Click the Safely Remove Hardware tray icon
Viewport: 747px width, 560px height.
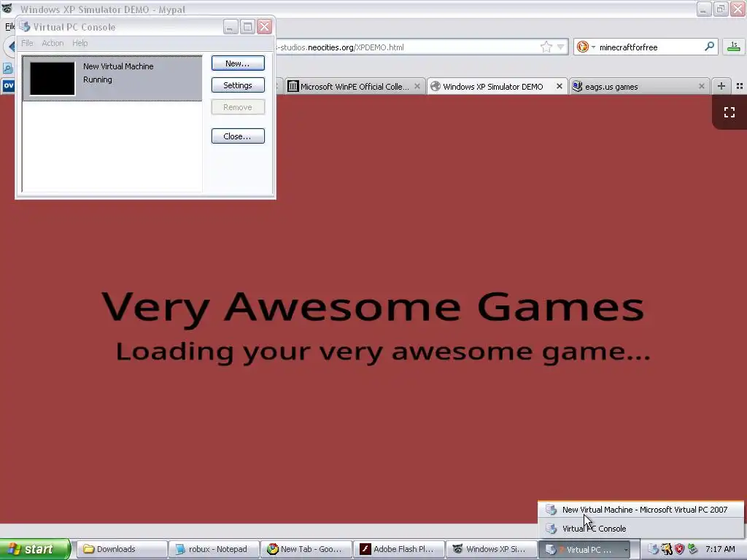[x=692, y=549]
